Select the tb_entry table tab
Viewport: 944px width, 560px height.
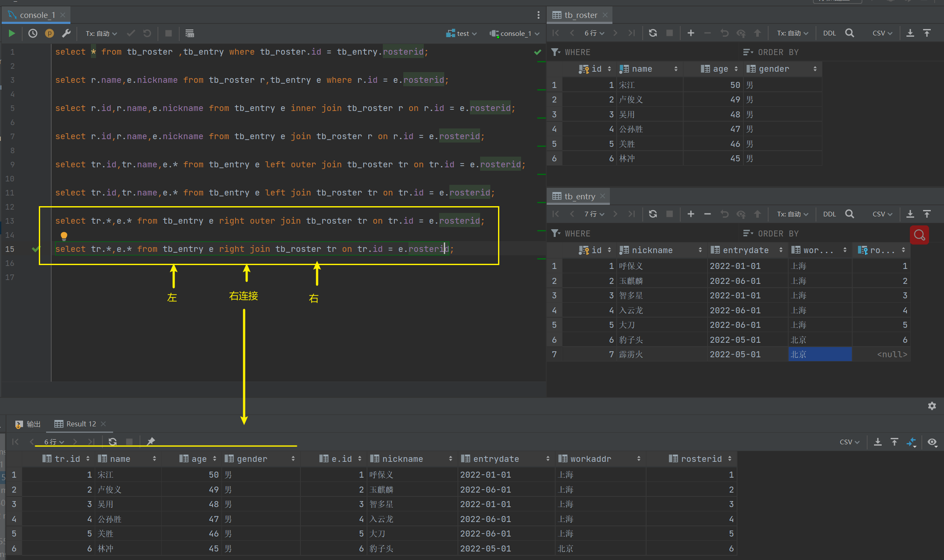click(579, 196)
